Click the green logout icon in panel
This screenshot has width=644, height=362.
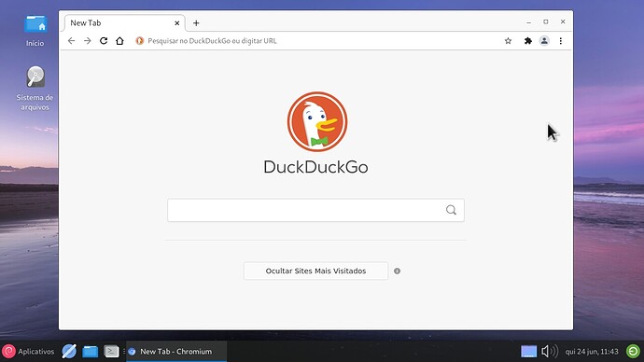click(x=633, y=352)
